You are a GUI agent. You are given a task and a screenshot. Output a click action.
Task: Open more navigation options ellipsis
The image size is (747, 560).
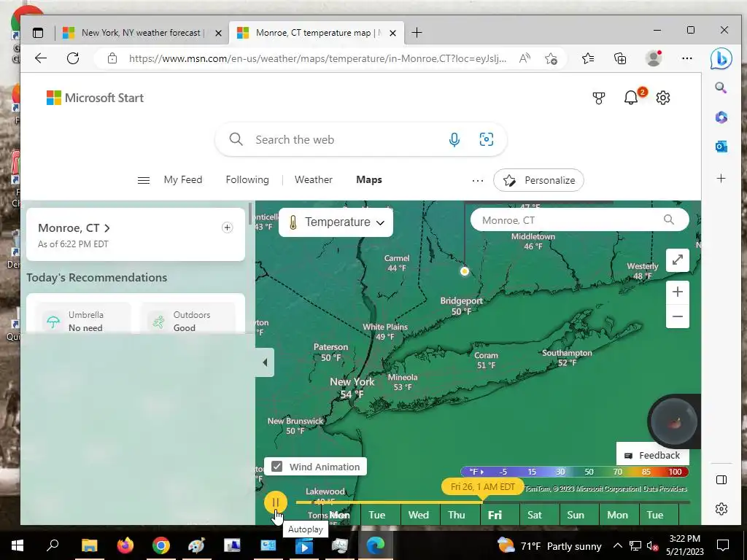478,181
